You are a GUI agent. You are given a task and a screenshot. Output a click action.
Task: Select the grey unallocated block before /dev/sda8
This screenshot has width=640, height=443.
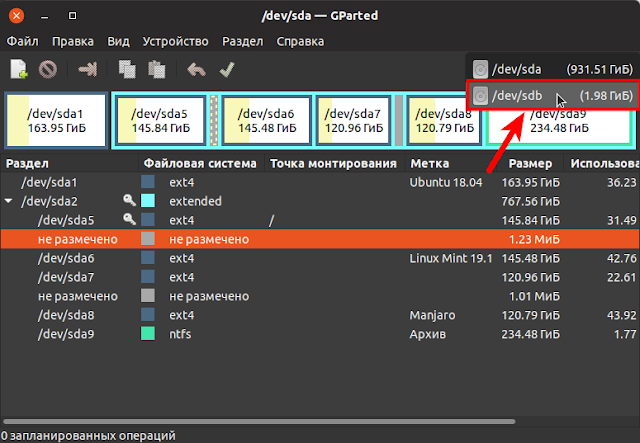point(399,120)
